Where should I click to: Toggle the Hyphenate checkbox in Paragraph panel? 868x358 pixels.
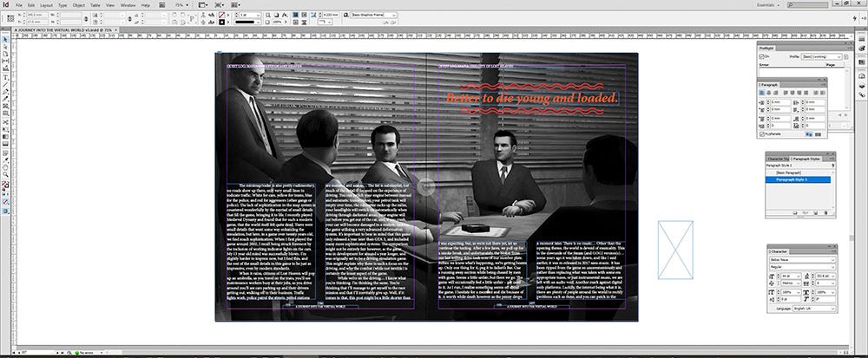(x=762, y=133)
